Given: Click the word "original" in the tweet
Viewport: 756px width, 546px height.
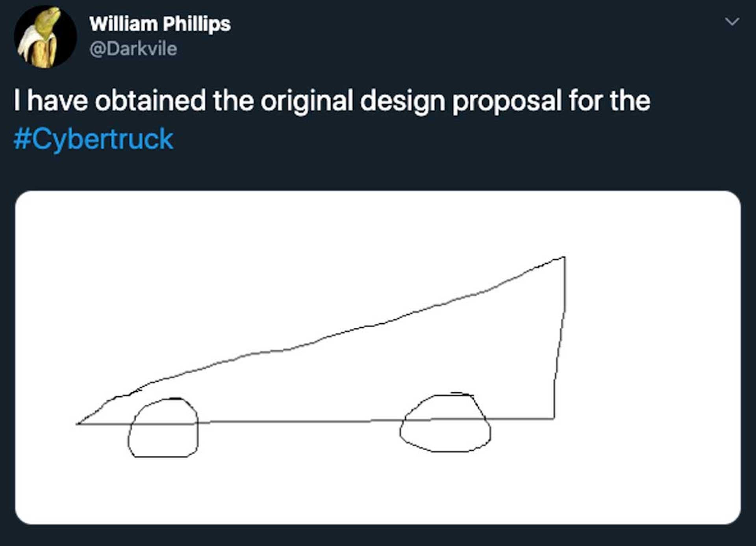Looking at the screenshot, I should [x=307, y=101].
